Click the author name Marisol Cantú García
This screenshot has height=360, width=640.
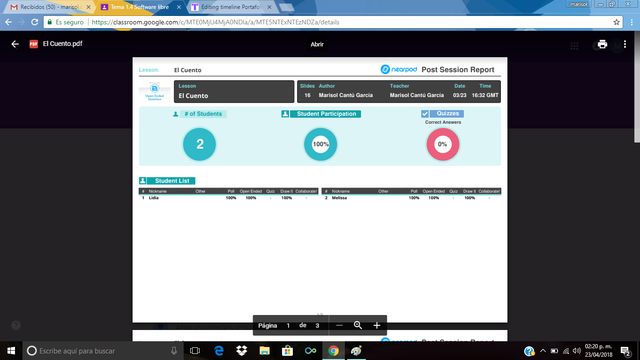pos(346,95)
